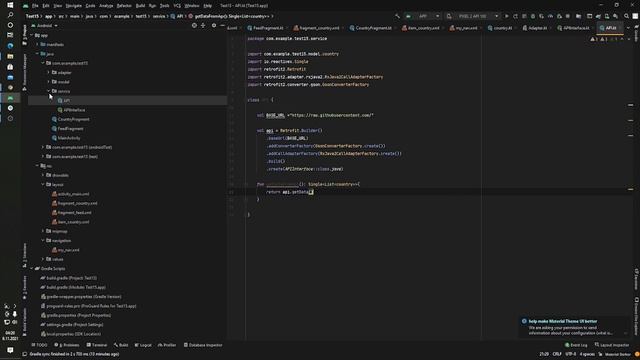Open the Project tool window side tab
Screen dimensions: 640x360
(24, 35)
